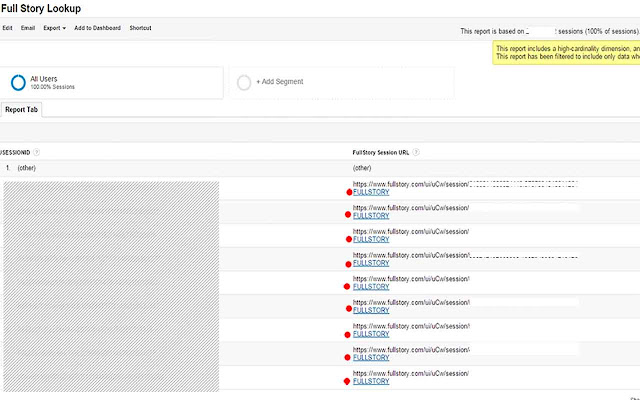Click the 'This report is based on' sessions text

[549, 31]
